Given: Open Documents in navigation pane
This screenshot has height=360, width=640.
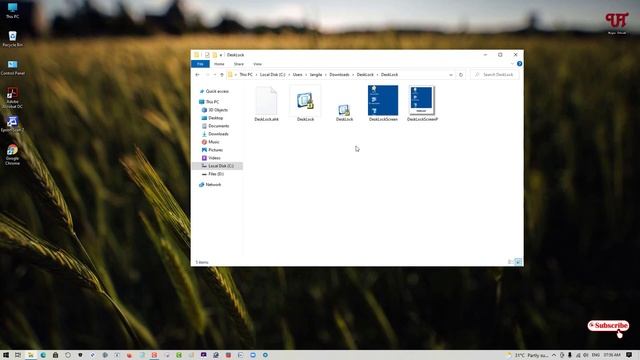Looking at the screenshot, I should [x=215, y=126].
